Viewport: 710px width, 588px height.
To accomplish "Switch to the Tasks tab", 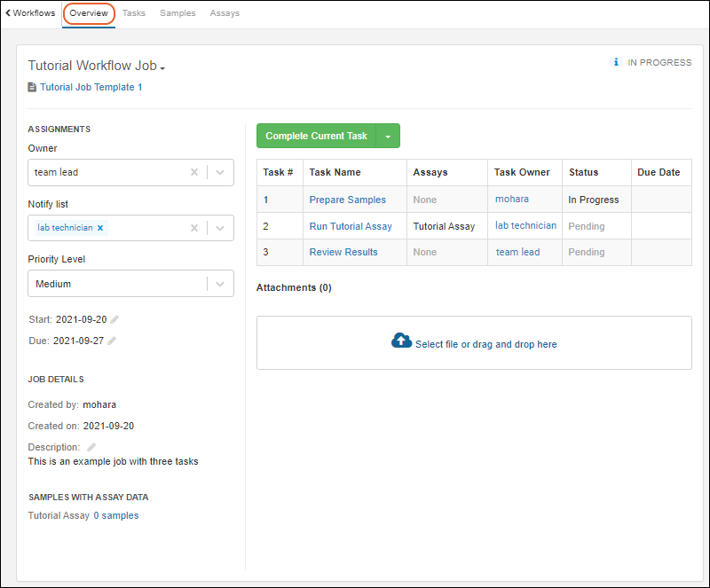I will click(134, 13).
